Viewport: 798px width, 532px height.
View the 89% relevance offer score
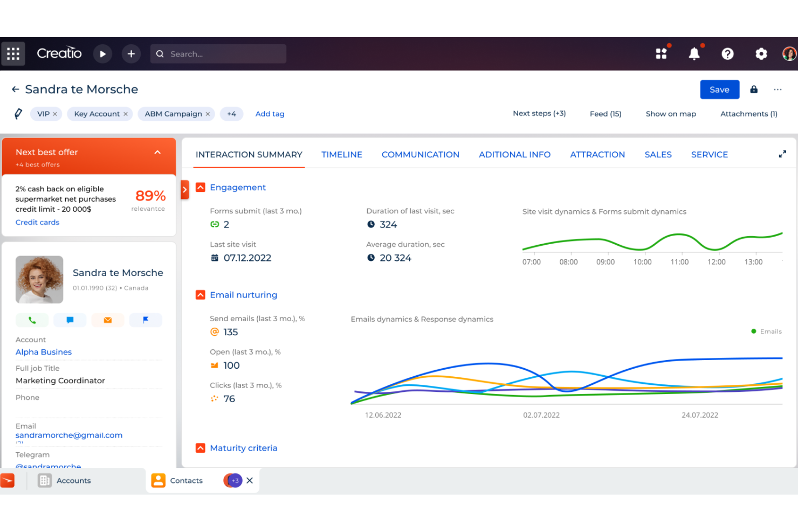click(x=149, y=196)
